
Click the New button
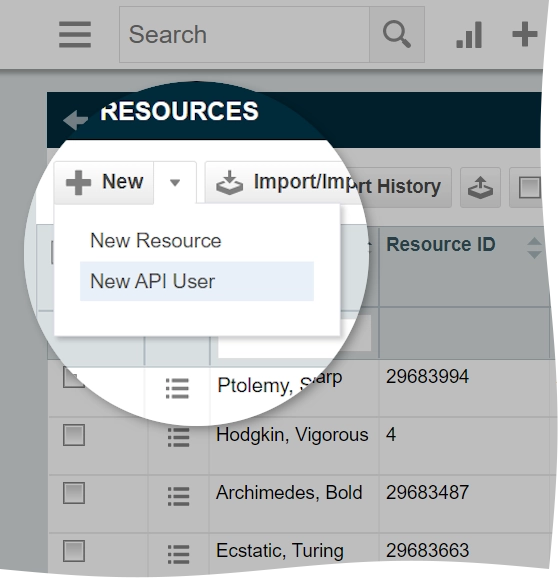(104, 182)
